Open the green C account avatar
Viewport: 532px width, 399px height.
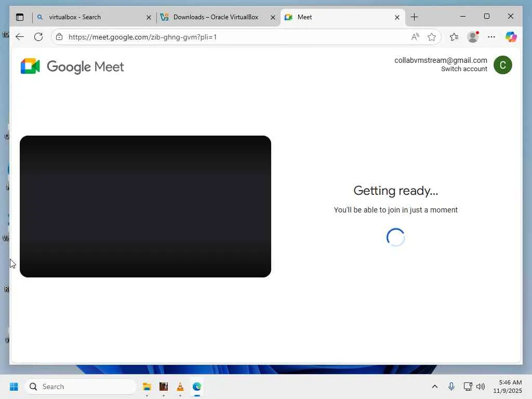(503, 65)
